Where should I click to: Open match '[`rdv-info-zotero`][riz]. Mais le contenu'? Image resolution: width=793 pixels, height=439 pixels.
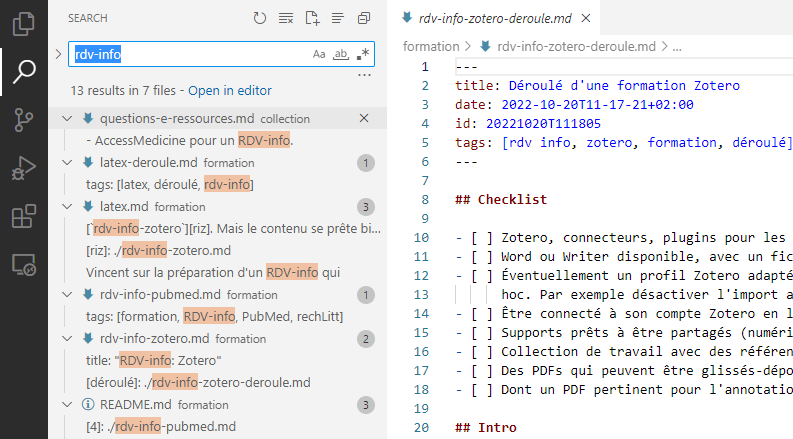tap(233, 229)
